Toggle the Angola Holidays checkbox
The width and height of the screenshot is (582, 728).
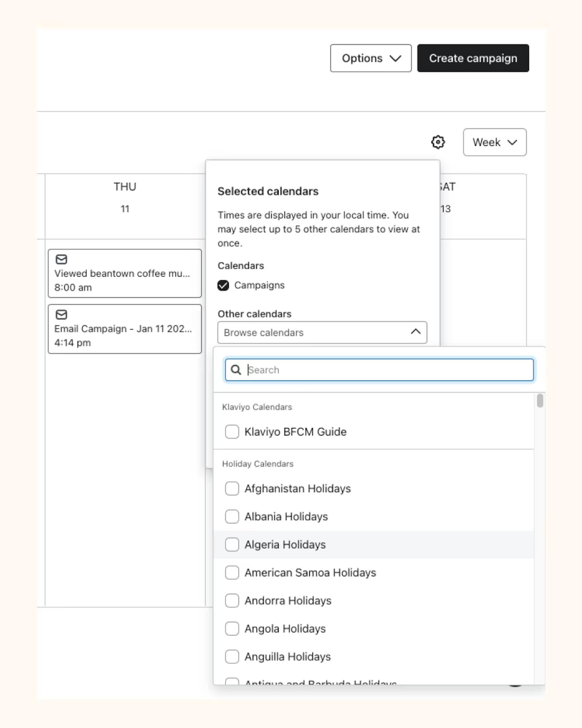[232, 628]
